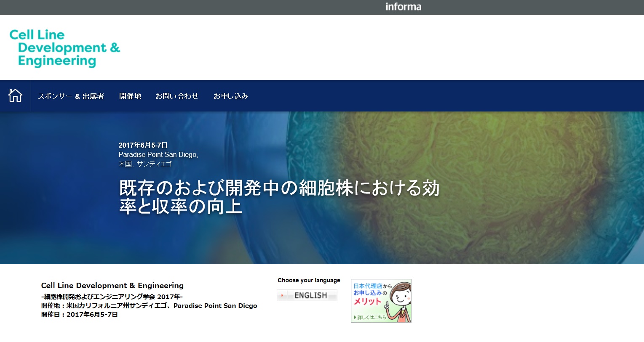Open the 日本代理店からお申し込みのメリット banner
644x342 pixels.
coord(381,301)
